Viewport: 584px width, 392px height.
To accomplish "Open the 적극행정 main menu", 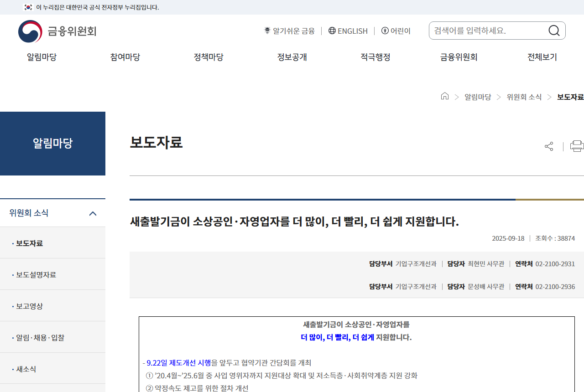I will tap(375, 57).
